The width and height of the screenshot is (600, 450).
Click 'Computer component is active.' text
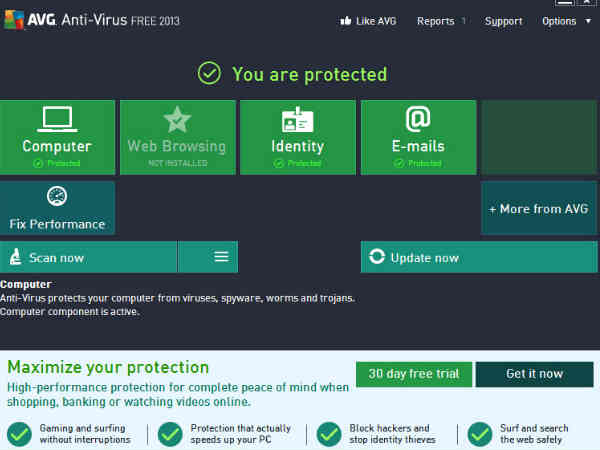point(69,311)
